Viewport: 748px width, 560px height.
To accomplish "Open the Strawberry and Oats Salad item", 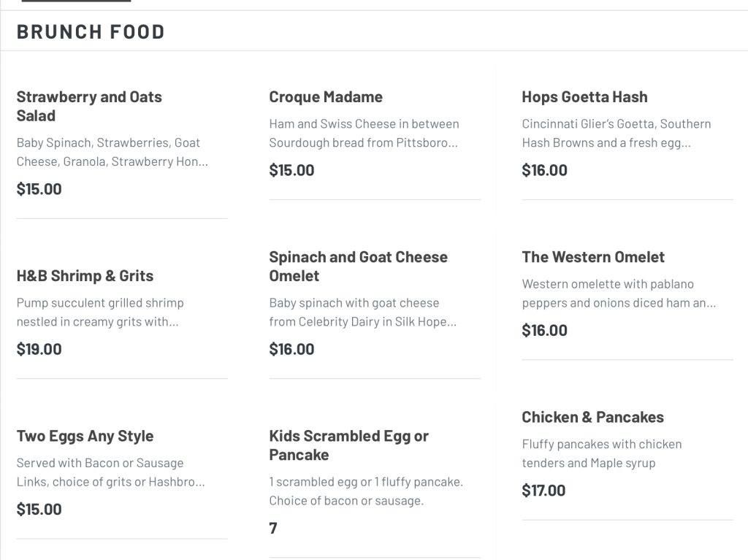I will pyautogui.click(x=89, y=106).
